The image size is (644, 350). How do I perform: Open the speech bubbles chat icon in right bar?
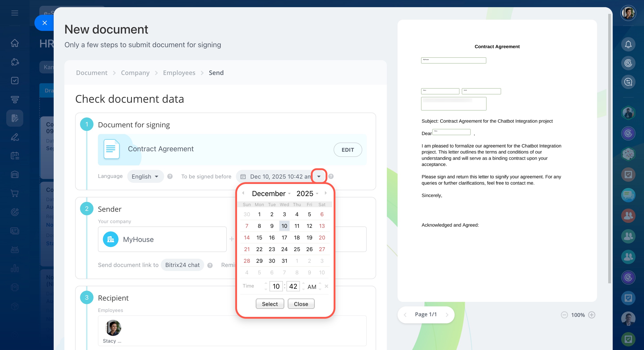pos(628,195)
